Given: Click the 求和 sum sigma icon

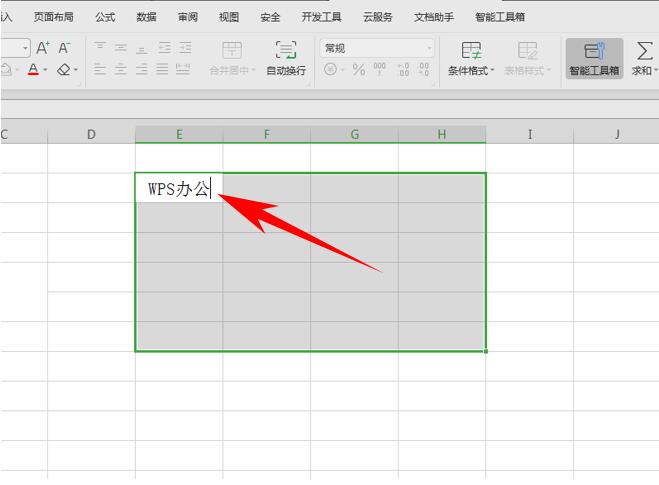Looking at the screenshot, I should point(644,50).
